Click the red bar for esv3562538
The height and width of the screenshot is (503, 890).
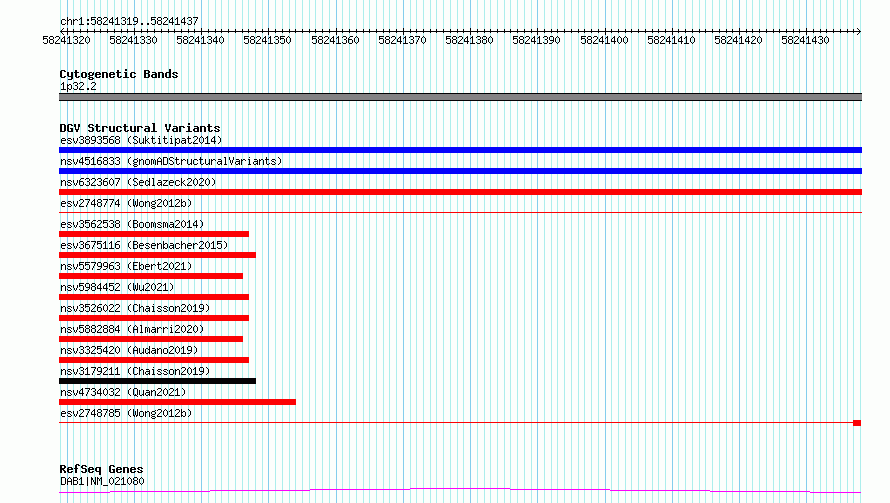[x=154, y=234]
